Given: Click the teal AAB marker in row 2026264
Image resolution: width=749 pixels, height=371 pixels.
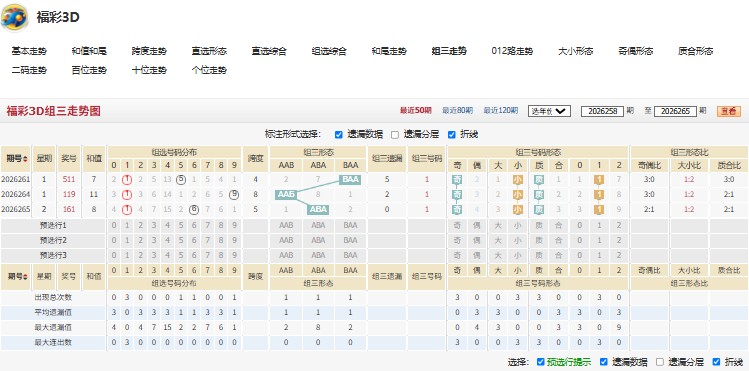Looking at the screenshot, I should [286, 195].
